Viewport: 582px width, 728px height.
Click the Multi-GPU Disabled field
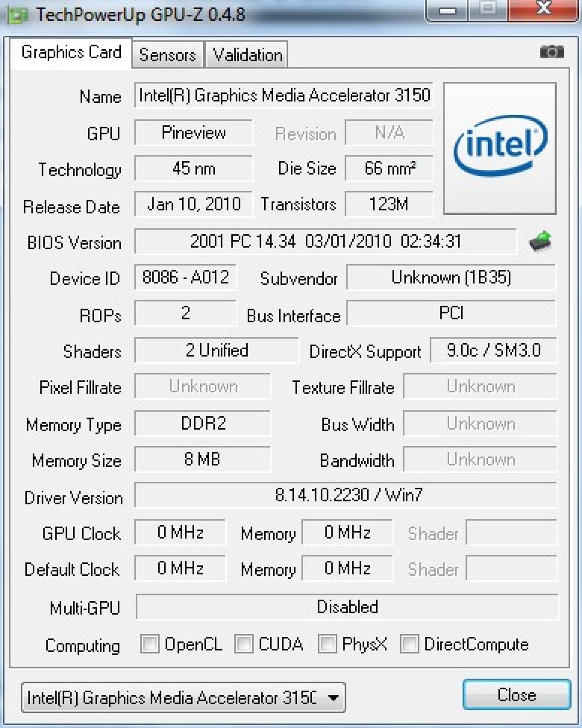347,606
